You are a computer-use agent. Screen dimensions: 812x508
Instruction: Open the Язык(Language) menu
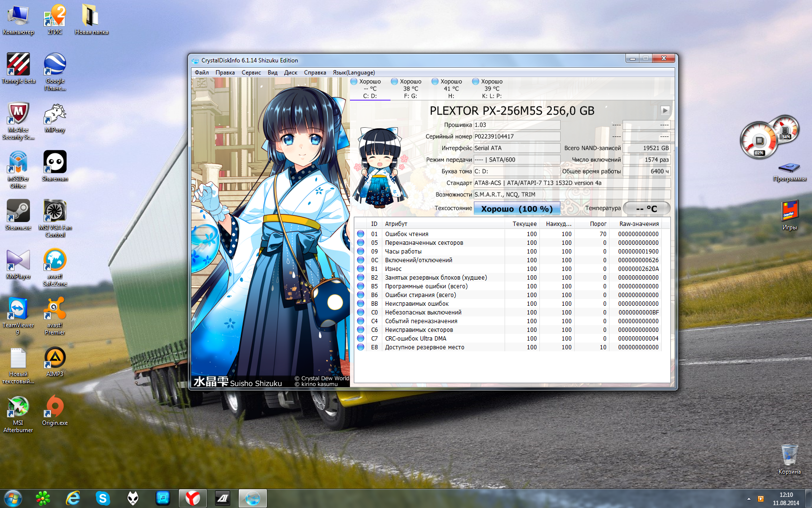point(354,73)
